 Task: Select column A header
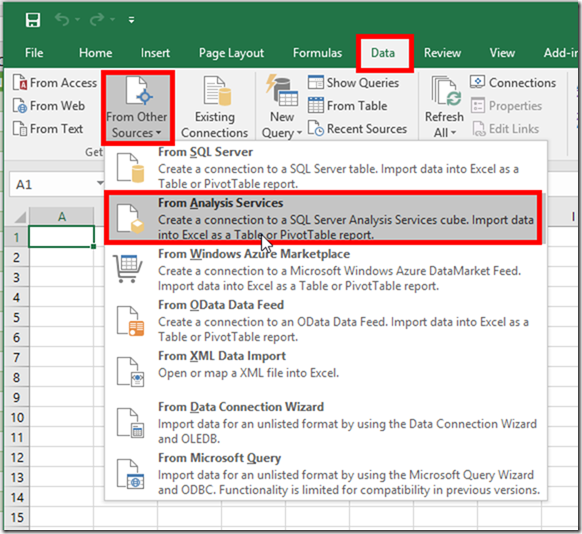62,217
